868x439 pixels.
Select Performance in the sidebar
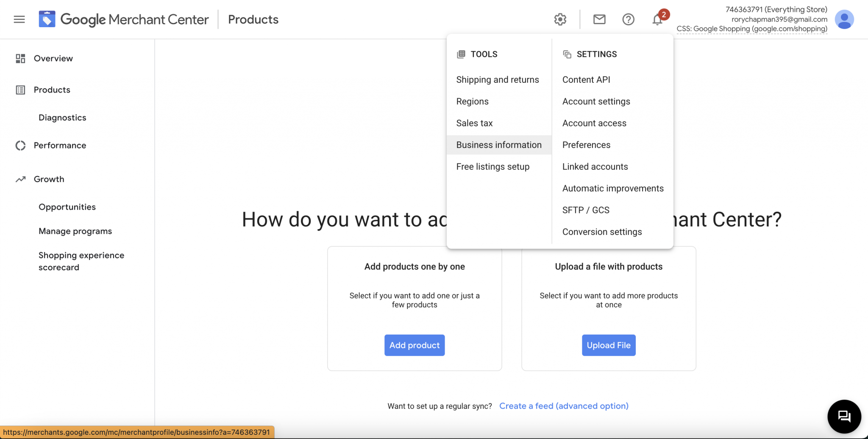click(60, 145)
